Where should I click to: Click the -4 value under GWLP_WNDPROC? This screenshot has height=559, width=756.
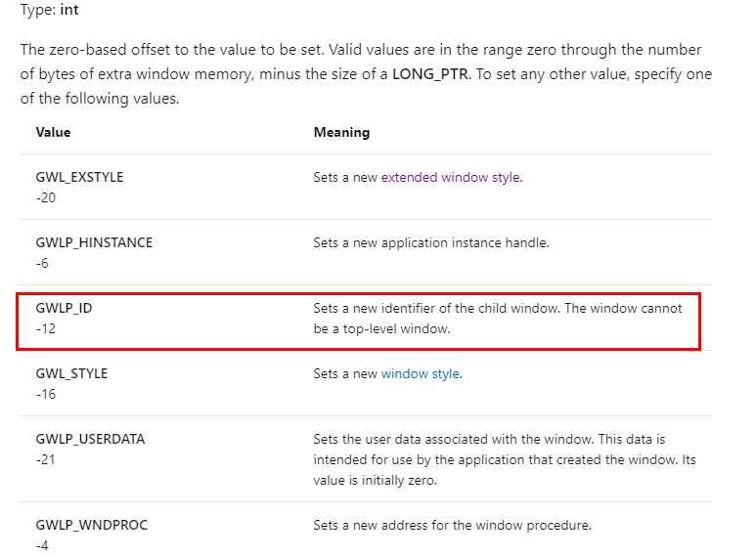(x=42, y=545)
